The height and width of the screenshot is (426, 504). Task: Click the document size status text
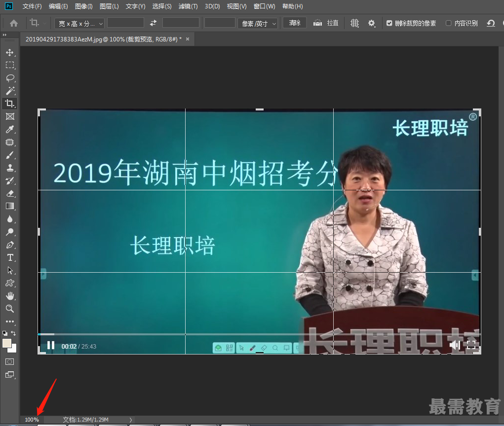(86, 420)
